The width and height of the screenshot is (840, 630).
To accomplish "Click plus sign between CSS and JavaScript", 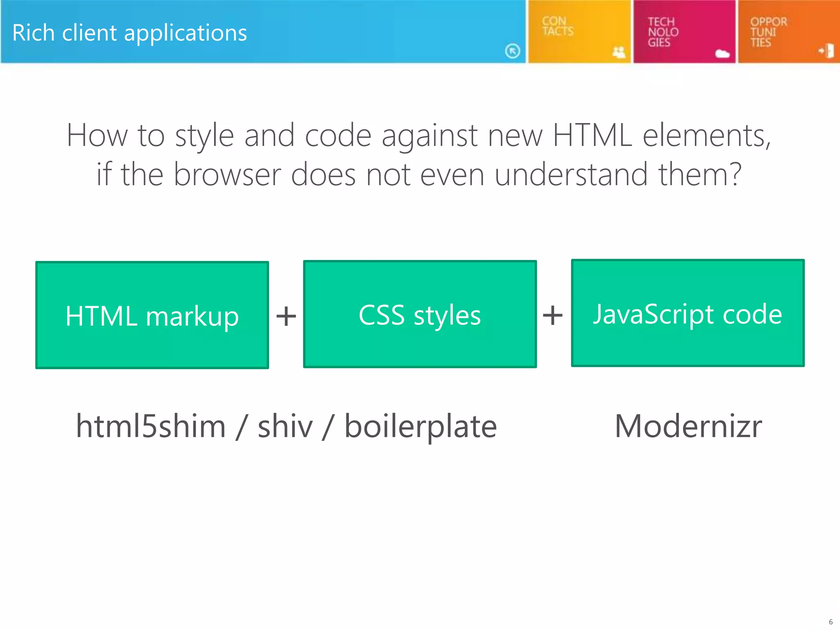I will click(552, 315).
